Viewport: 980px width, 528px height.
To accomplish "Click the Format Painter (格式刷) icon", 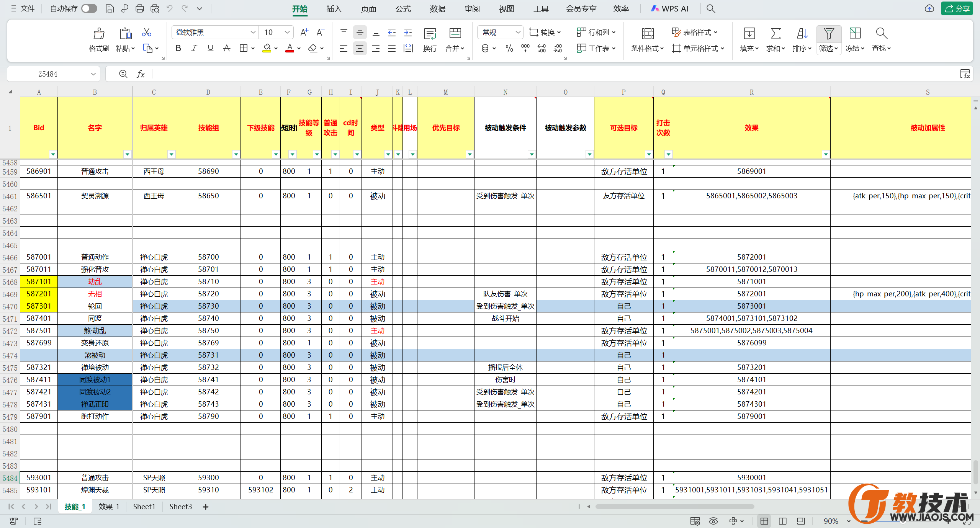I will 99,34.
